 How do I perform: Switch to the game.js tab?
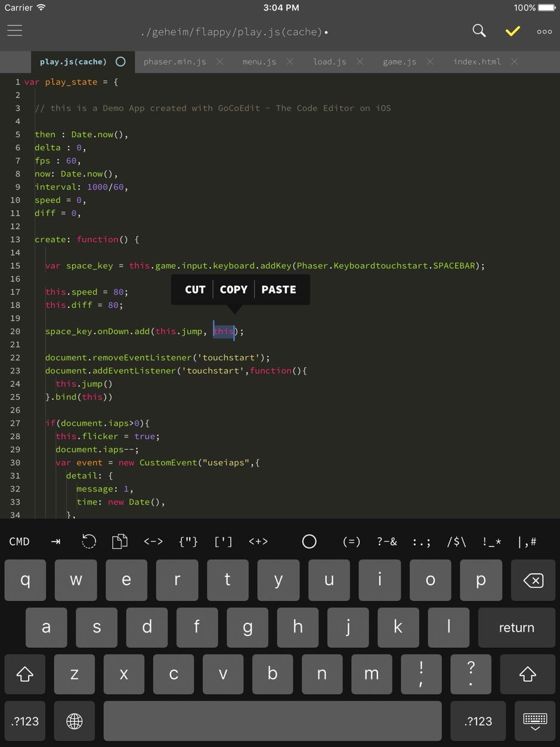(x=400, y=61)
